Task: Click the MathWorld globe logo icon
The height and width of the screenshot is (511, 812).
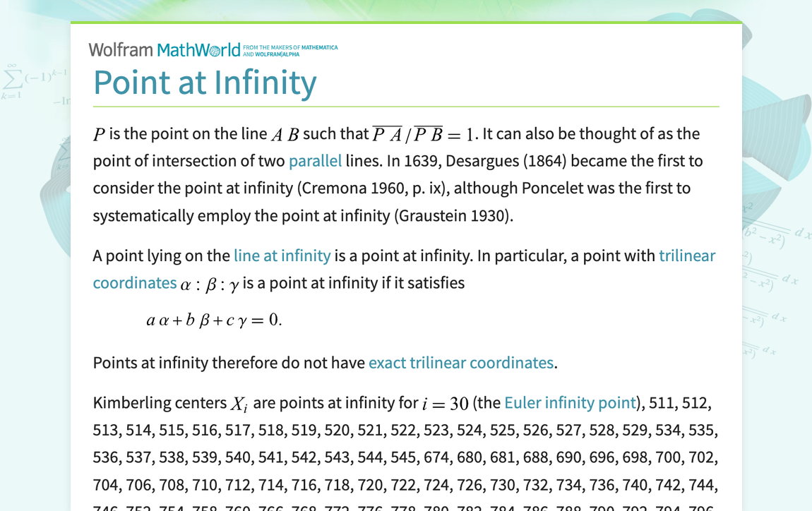Action: [x=215, y=49]
